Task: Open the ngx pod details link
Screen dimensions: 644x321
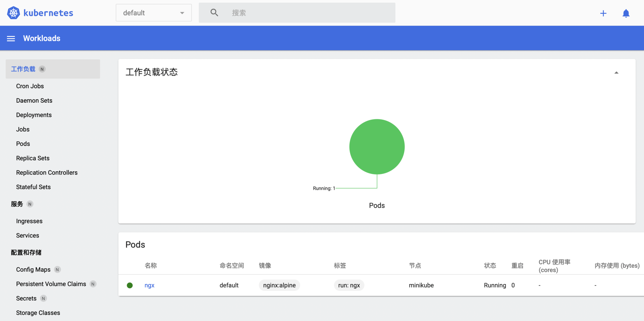Action: (149, 285)
